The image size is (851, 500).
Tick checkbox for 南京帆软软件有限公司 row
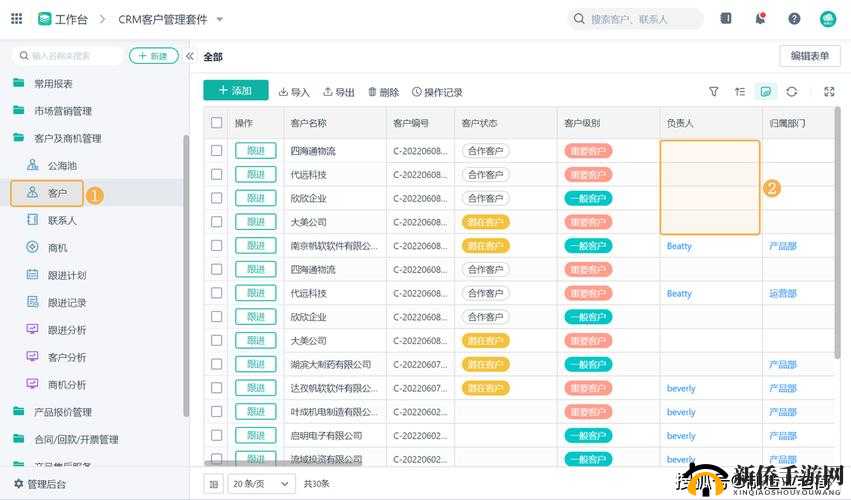pos(217,245)
